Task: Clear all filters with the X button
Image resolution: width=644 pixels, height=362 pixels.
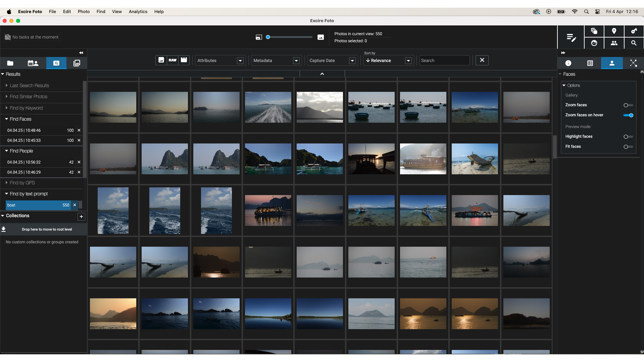Action: tap(482, 60)
